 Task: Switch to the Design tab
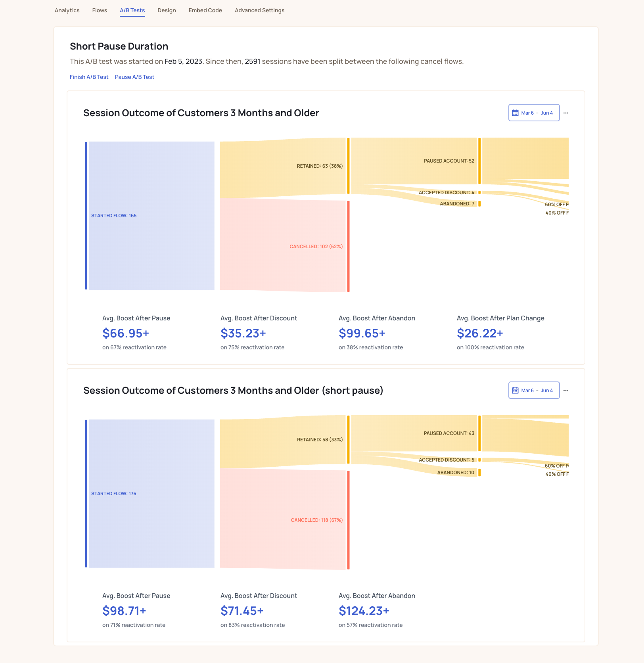pyautogui.click(x=167, y=10)
